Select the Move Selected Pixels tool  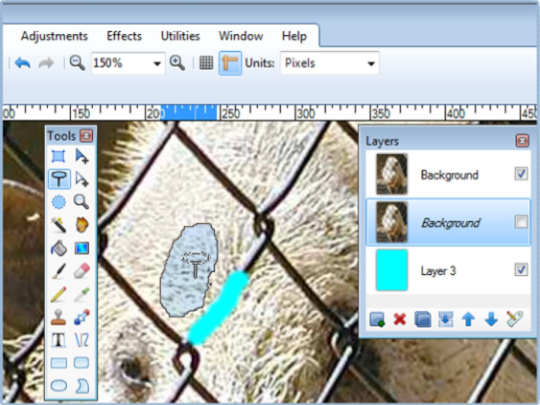click(82, 156)
